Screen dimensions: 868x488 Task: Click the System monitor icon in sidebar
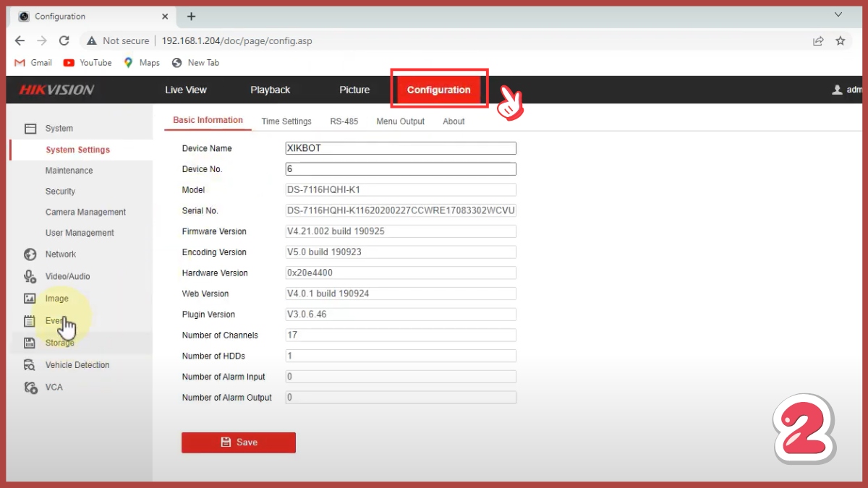(x=30, y=129)
